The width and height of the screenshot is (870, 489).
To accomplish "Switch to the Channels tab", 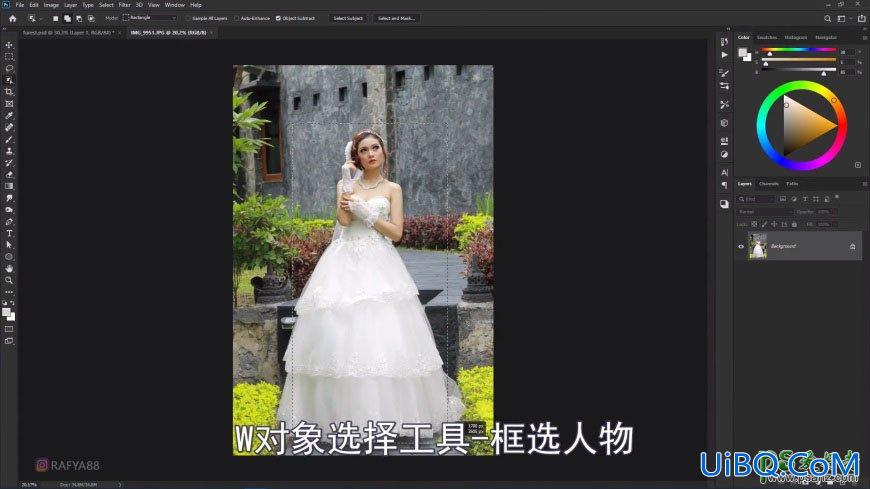I will [768, 184].
